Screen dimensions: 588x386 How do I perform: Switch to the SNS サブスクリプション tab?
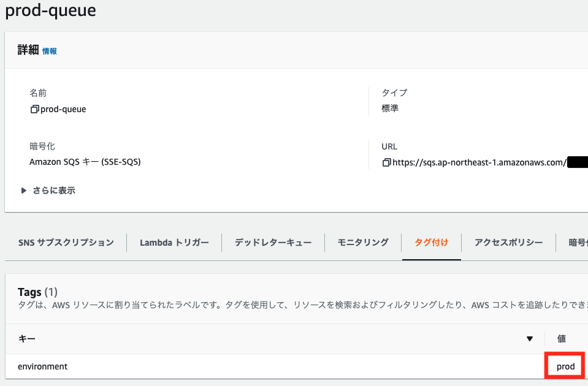tap(65, 242)
